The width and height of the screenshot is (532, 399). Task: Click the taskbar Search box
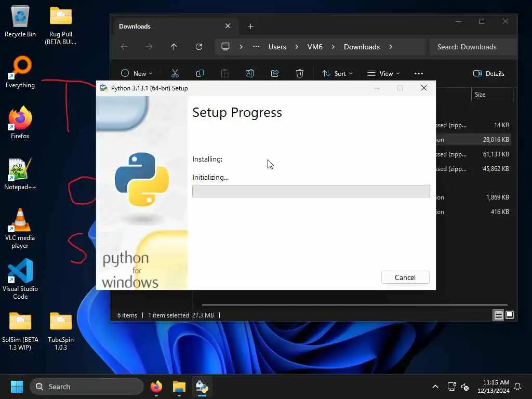point(87,387)
